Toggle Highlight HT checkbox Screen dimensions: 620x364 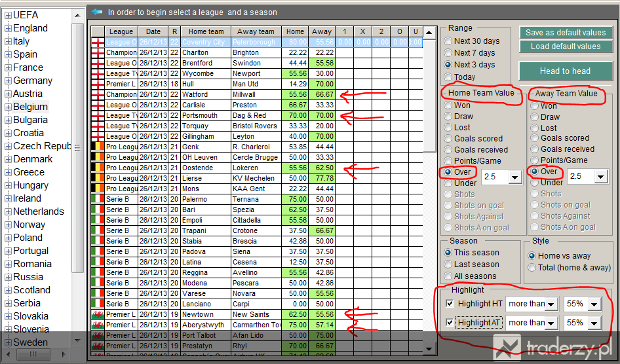click(x=450, y=303)
